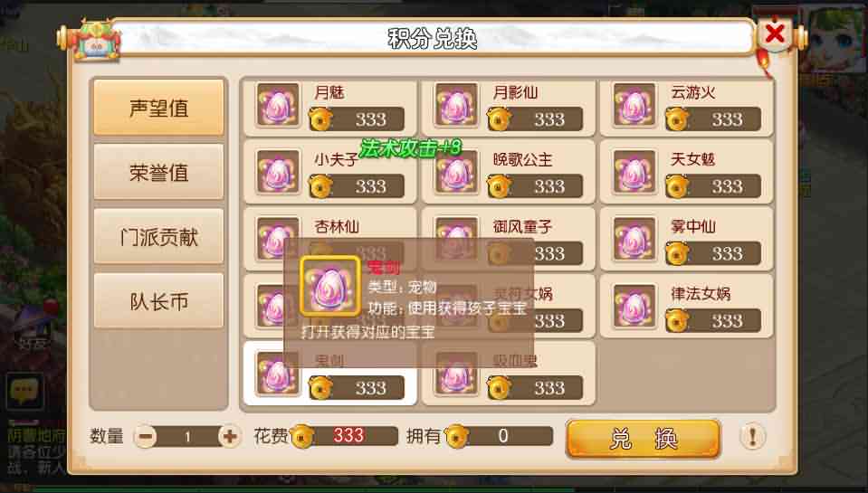
Task: Select the 律法女娲 pet egg icon
Action: click(x=634, y=306)
